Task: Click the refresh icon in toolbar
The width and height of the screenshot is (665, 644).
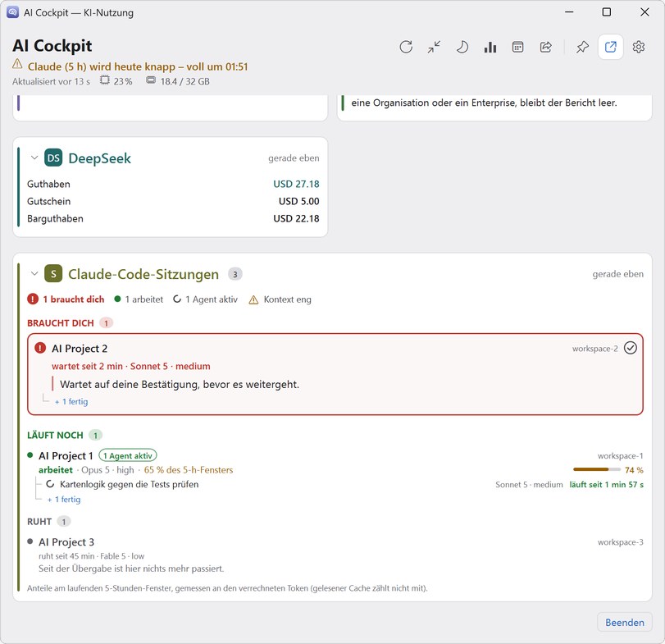Action: click(x=406, y=47)
